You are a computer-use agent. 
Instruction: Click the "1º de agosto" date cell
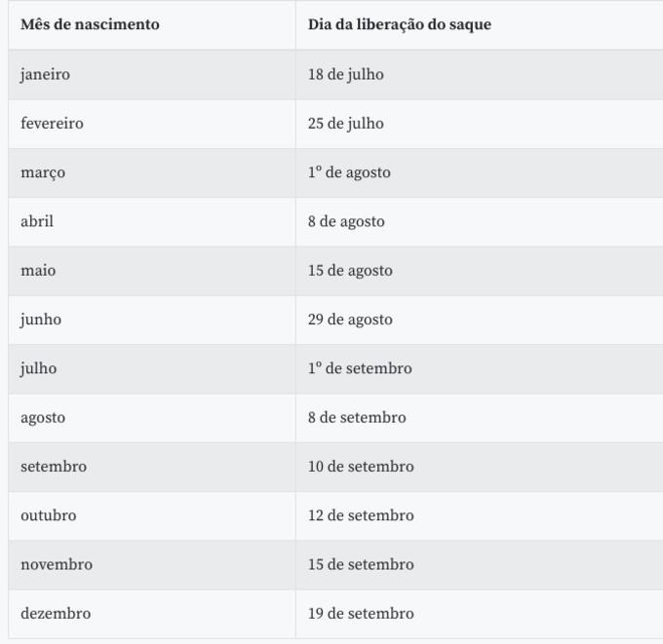pos(349,172)
